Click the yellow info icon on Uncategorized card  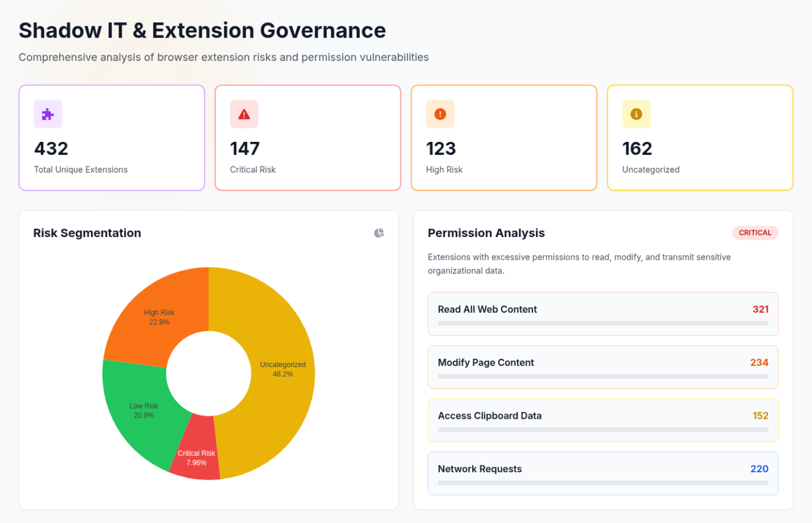[636, 114]
